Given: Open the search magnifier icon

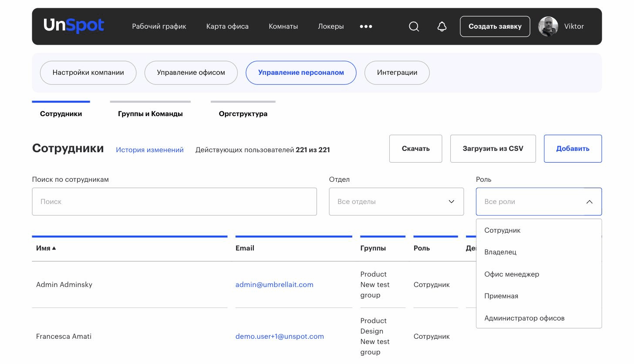Looking at the screenshot, I should [x=414, y=27].
